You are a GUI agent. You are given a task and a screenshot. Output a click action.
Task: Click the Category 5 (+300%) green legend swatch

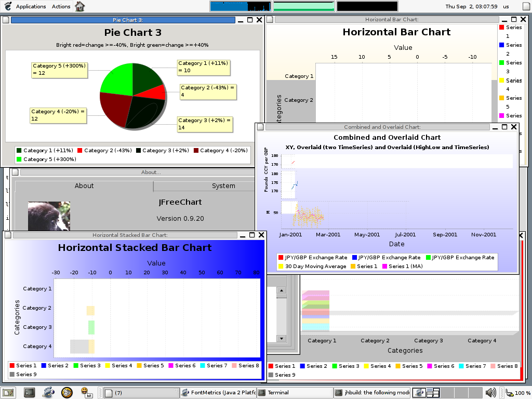click(x=19, y=159)
